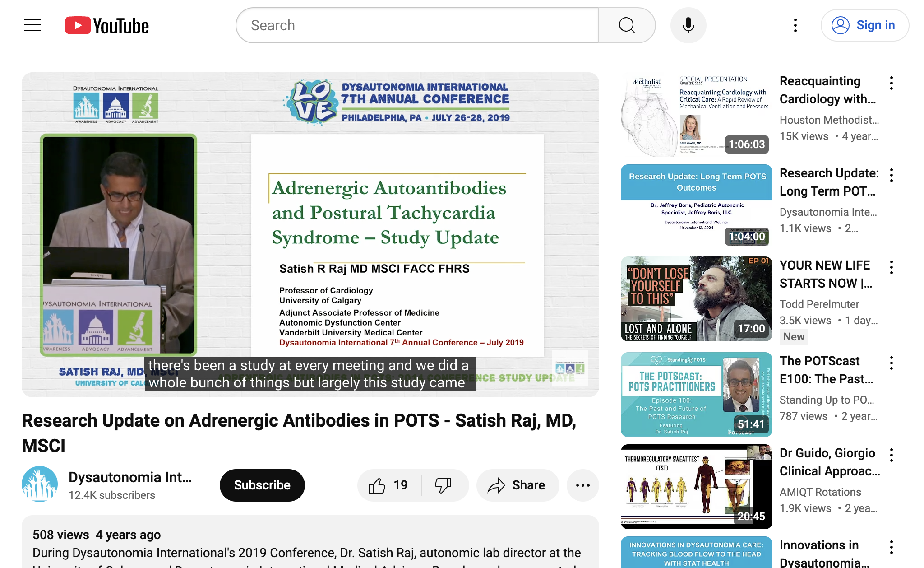
Task: Open options for Research Update Long Term POTS
Action: click(892, 175)
